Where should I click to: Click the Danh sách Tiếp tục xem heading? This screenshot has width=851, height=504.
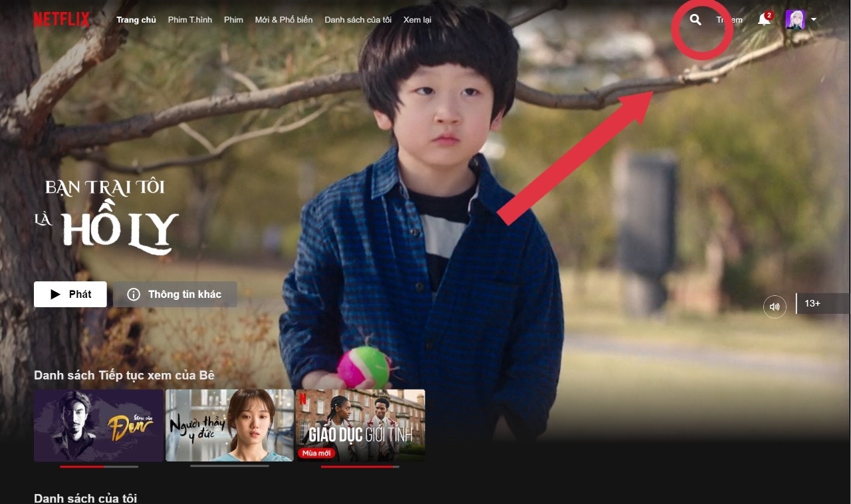tap(124, 376)
